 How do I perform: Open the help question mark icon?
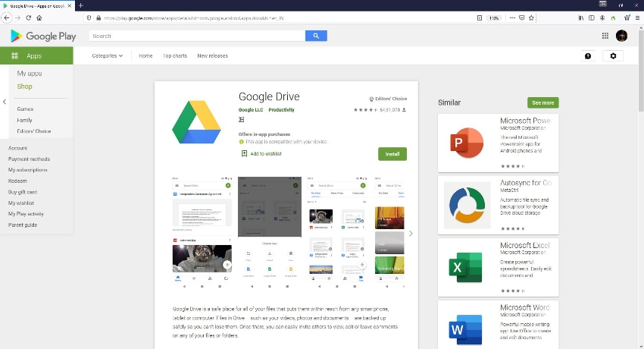click(x=588, y=56)
